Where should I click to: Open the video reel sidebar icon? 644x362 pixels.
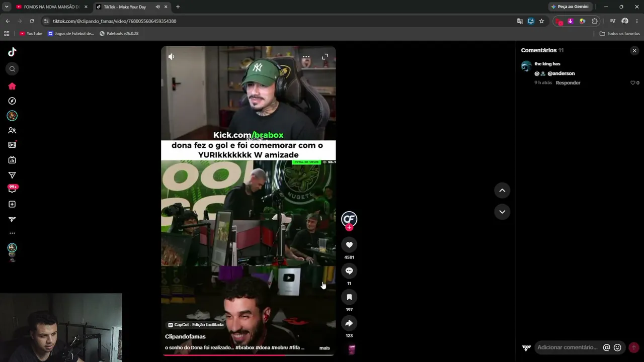12,145
